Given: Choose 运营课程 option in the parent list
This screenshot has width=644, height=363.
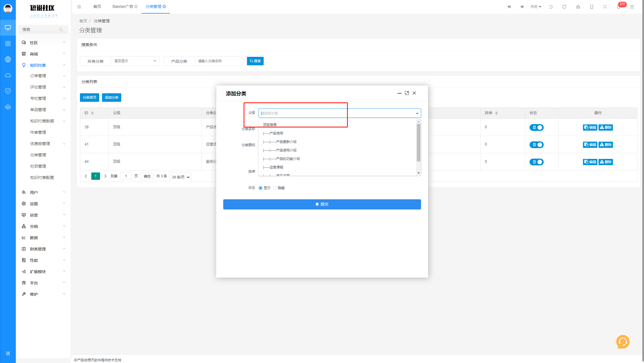Looking at the screenshot, I should pos(338,167).
